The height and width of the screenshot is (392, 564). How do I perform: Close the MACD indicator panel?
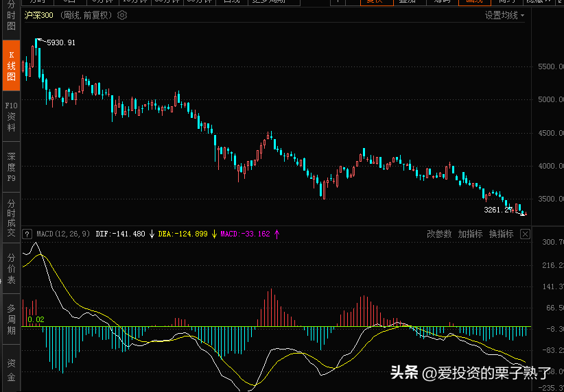pyautogui.click(x=525, y=234)
